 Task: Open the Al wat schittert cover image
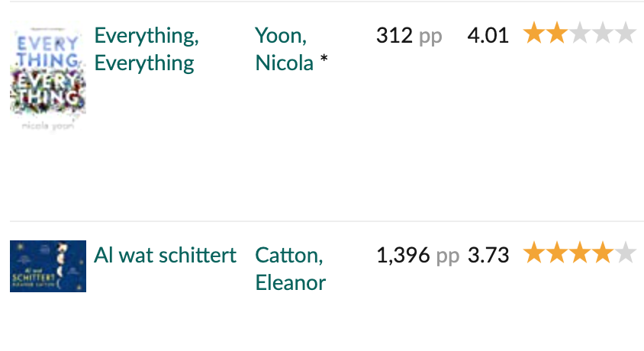click(x=47, y=266)
